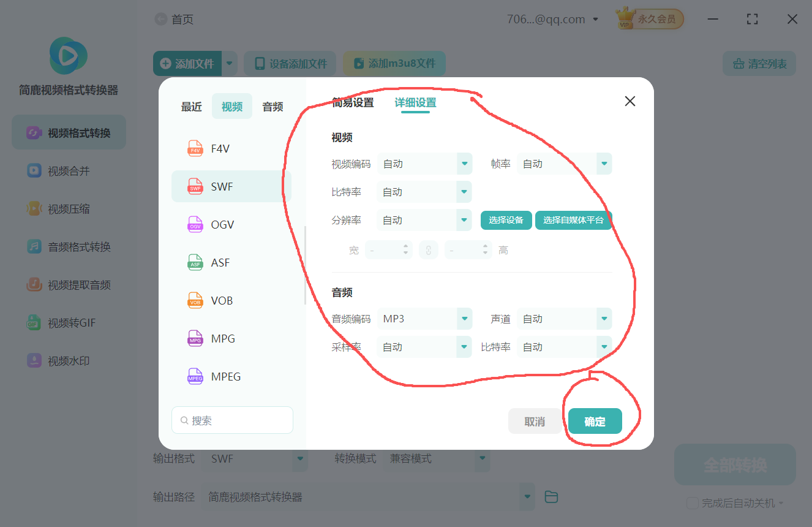Viewport: 812px width, 527px height.
Task: Select the SWF format icon
Action: tap(195, 186)
